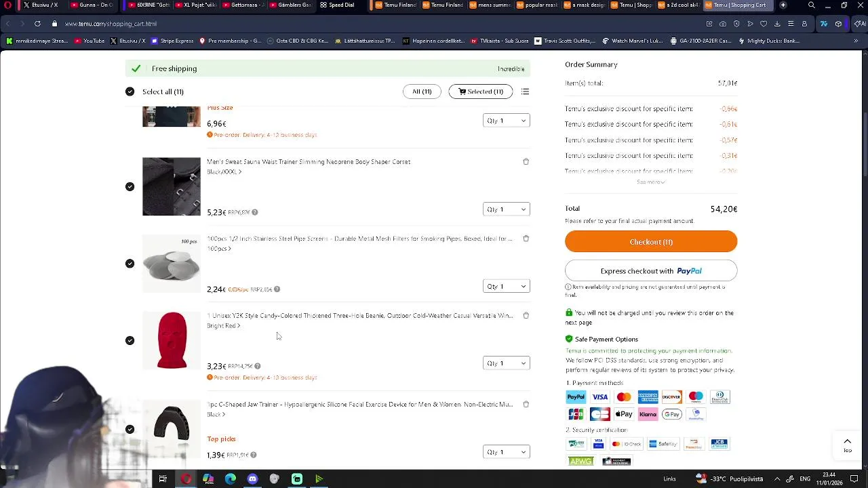Click Express checkout with PayPal
Screen dimensions: 868x488
click(x=651, y=271)
